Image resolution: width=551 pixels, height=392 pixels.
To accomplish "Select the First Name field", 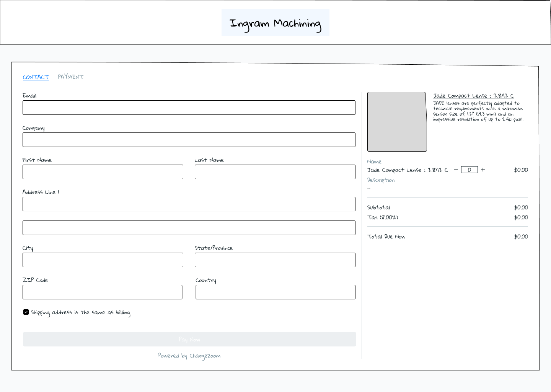I will point(103,172).
